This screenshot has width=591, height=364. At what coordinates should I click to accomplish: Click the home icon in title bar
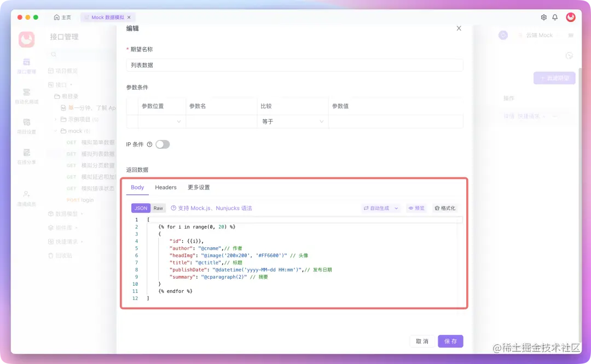pyautogui.click(x=56, y=18)
